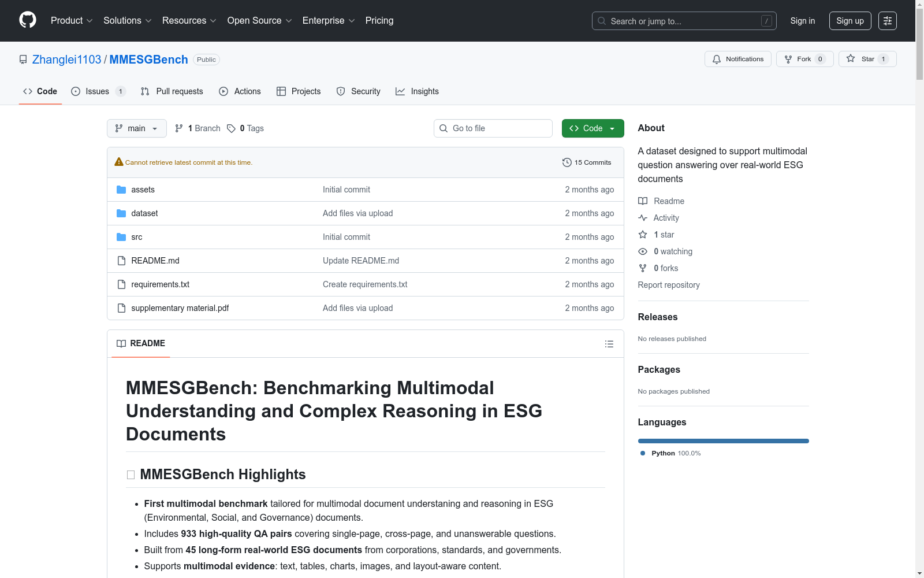Image resolution: width=924 pixels, height=578 pixels.
Task: Click the star icon next to 1 star
Action: click(643, 235)
